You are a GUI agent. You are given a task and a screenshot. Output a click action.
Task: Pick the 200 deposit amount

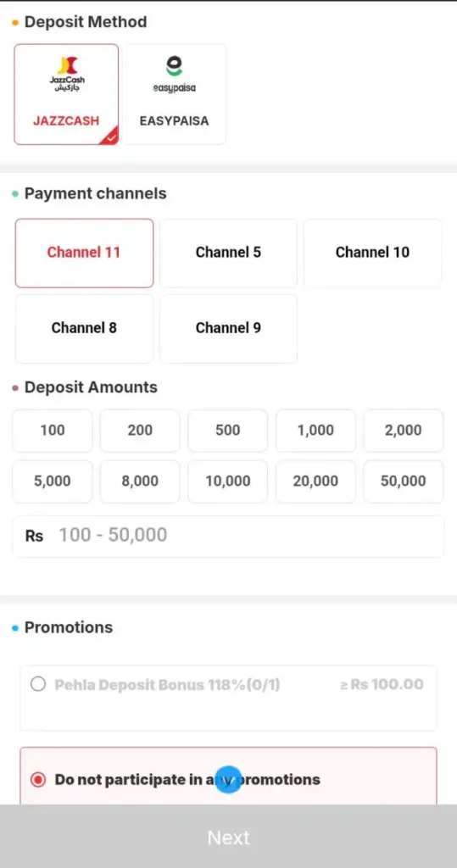click(x=140, y=431)
